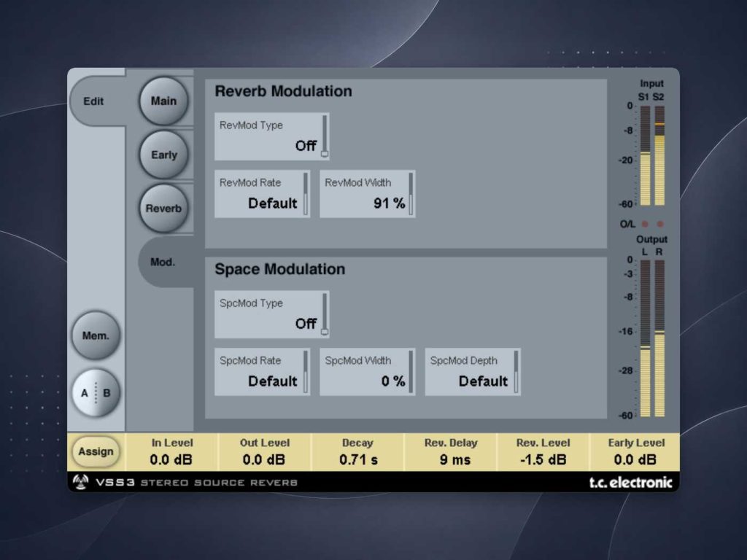Select the Mod. page tab
747x560 pixels.
tap(166, 262)
